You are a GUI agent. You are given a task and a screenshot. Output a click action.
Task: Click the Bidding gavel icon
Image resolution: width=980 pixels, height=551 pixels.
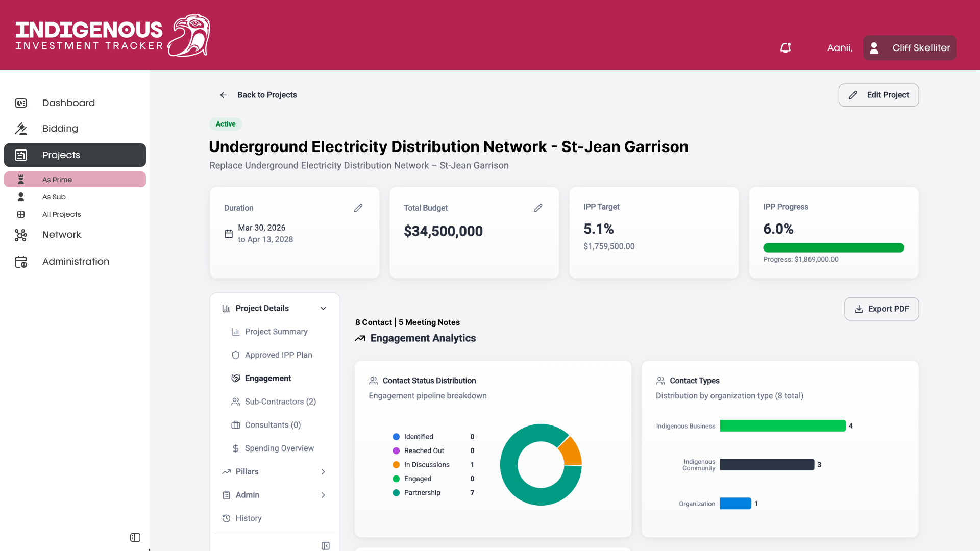(x=21, y=129)
